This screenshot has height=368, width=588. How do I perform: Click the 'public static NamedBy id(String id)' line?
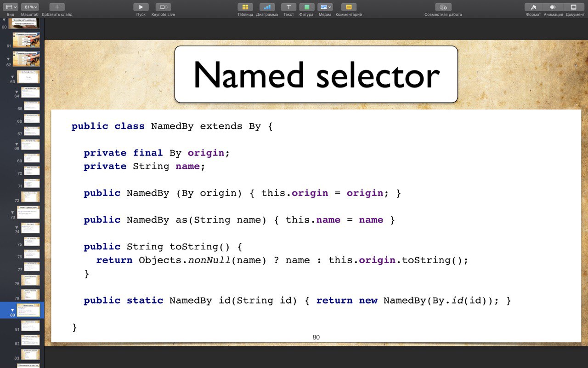point(298,300)
